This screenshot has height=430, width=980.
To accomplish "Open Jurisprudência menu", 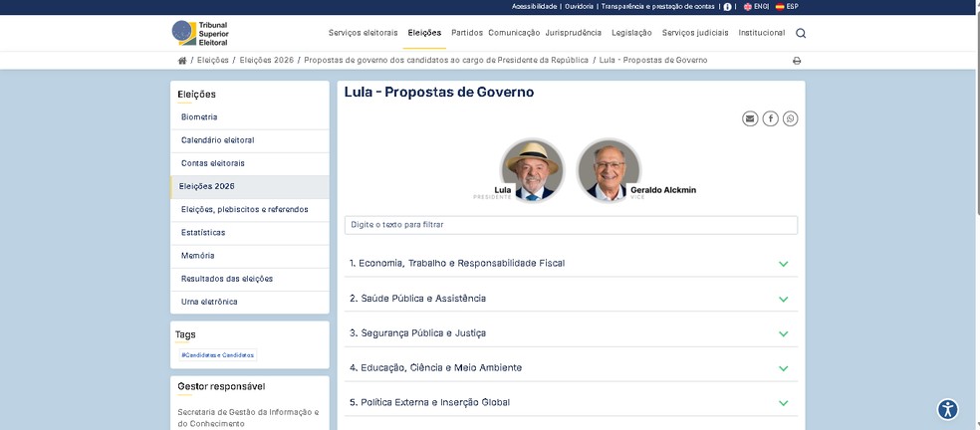I will point(573,33).
